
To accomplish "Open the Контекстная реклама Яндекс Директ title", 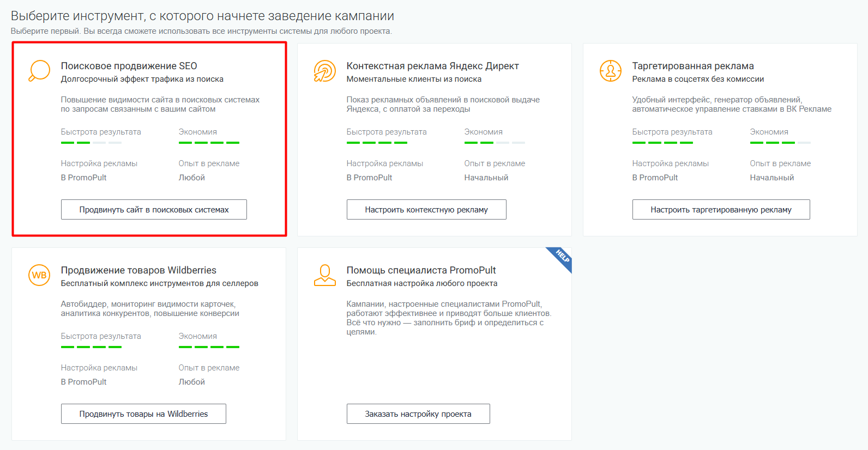I will (x=433, y=66).
